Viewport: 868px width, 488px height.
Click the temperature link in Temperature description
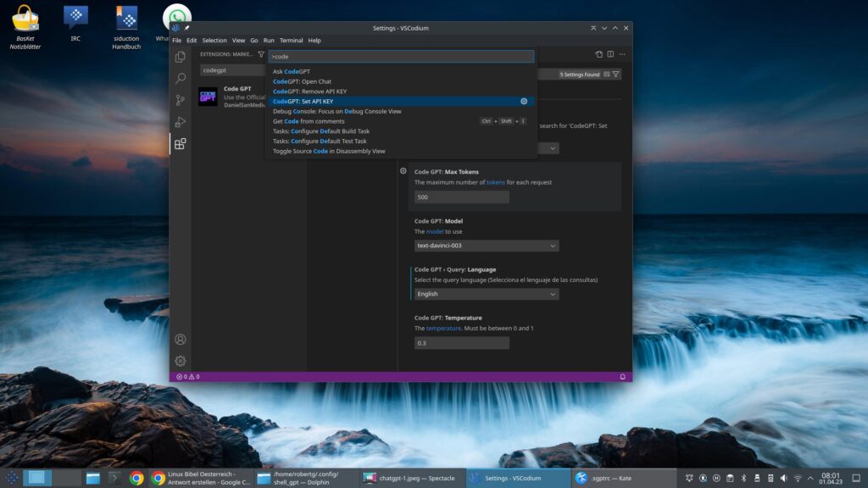(x=443, y=328)
